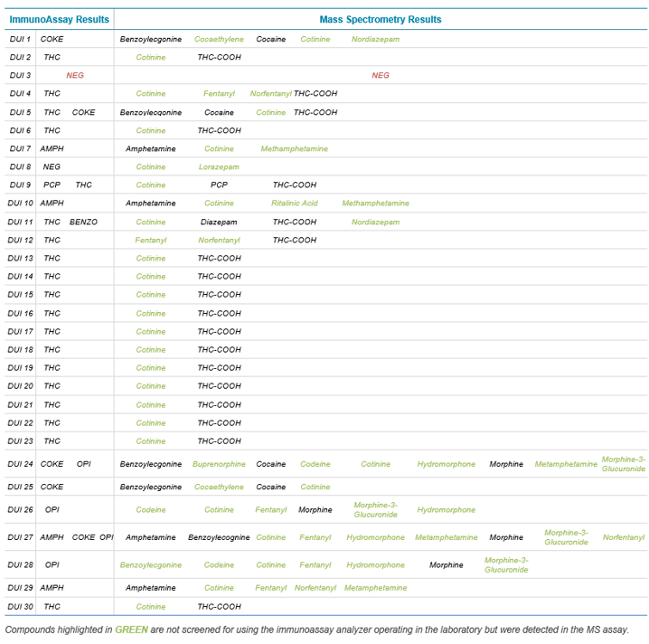Viewport: 649px width, 644px height.
Task: Click the red NEG in ImmunoAssay column
Action: [75, 75]
